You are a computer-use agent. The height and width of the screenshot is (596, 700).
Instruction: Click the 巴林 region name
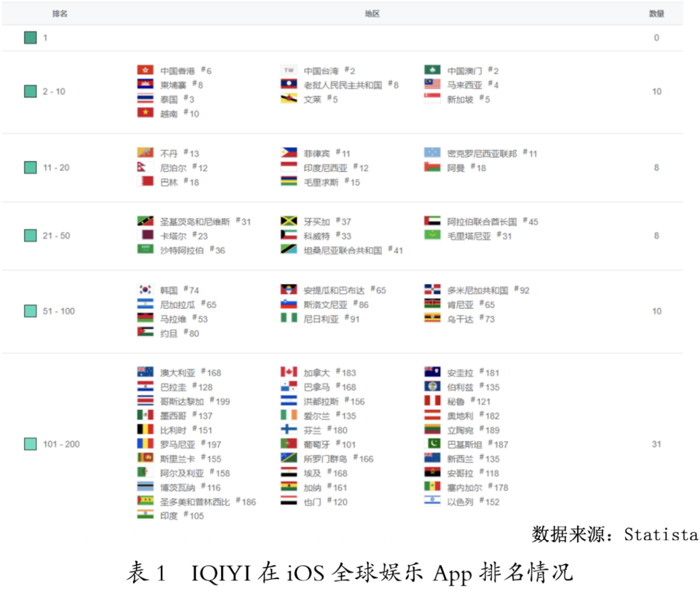point(169,182)
